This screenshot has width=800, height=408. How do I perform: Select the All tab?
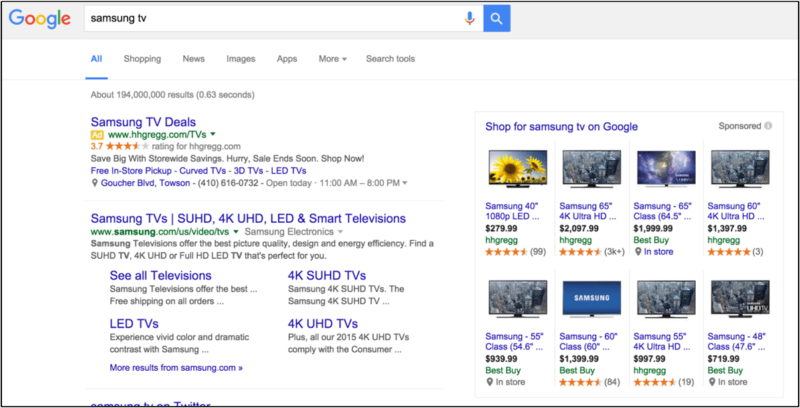coord(96,59)
